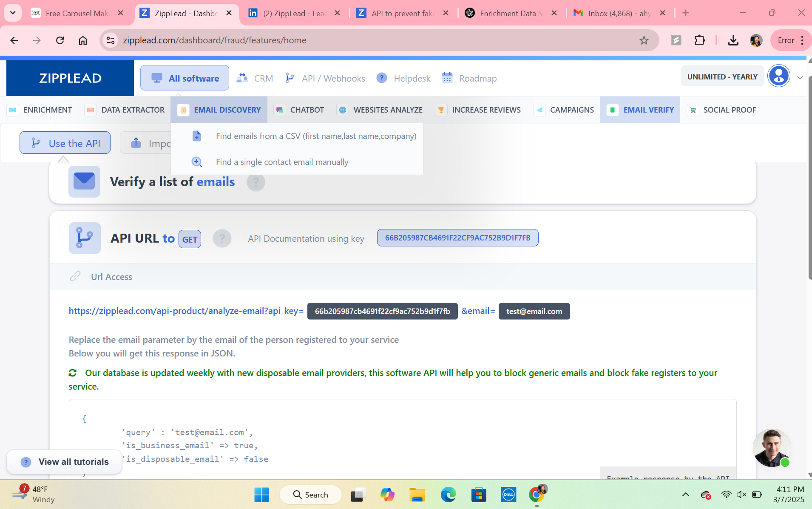Select the SOCIAL PROOF tab

pos(722,110)
